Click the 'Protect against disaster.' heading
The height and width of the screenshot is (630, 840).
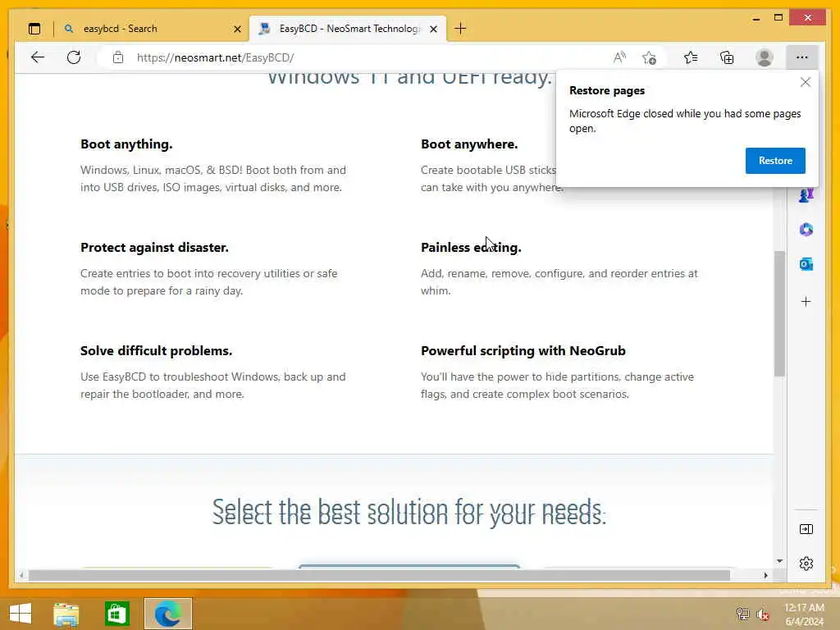pyautogui.click(x=154, y=248)
